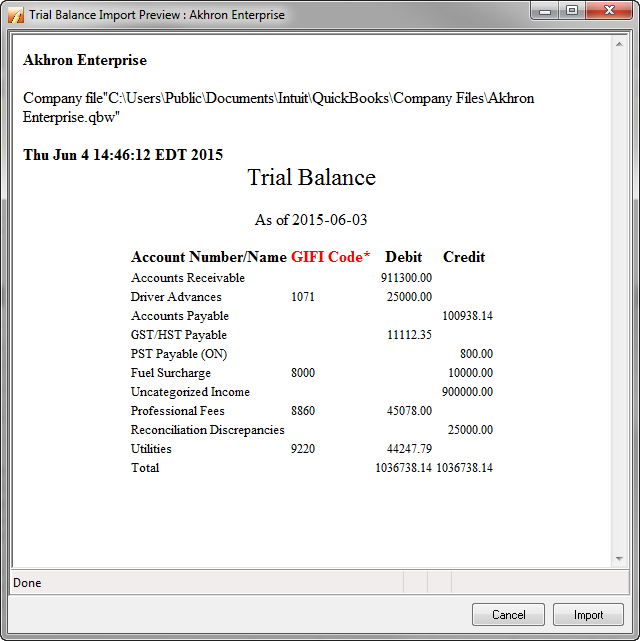Minimize the Trial Balance Import Preview window
Image resolution: width=640 pixels, height=641 pixels.
(x=545, y=11)
